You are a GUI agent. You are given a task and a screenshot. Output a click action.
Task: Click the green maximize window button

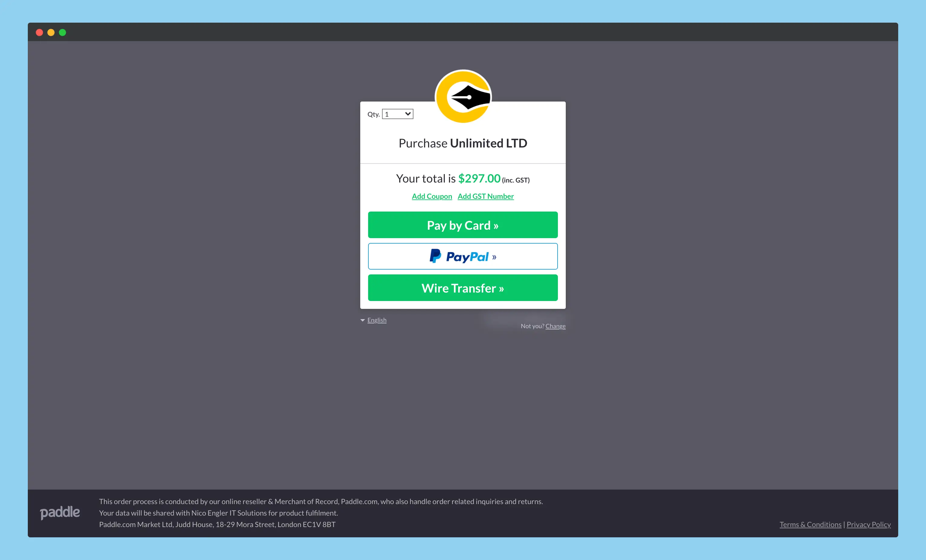coord(63,33)
